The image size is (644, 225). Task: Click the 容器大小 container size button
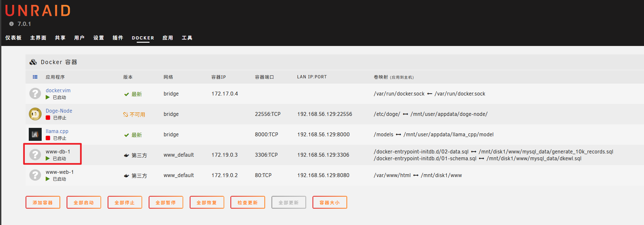pos(330,202)
